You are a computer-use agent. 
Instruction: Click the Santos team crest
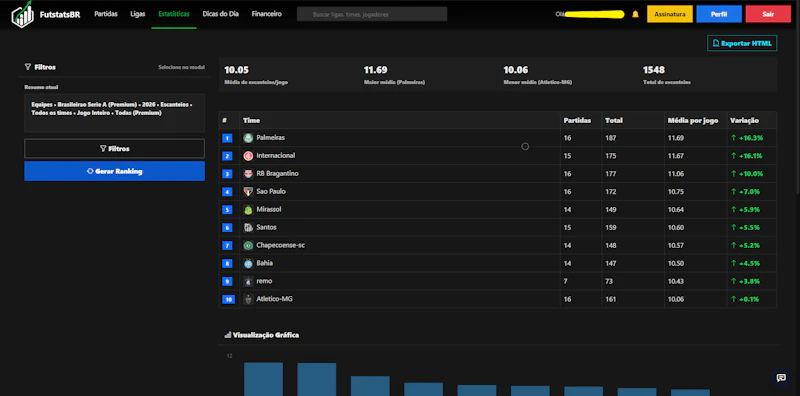tap(248, 228)
